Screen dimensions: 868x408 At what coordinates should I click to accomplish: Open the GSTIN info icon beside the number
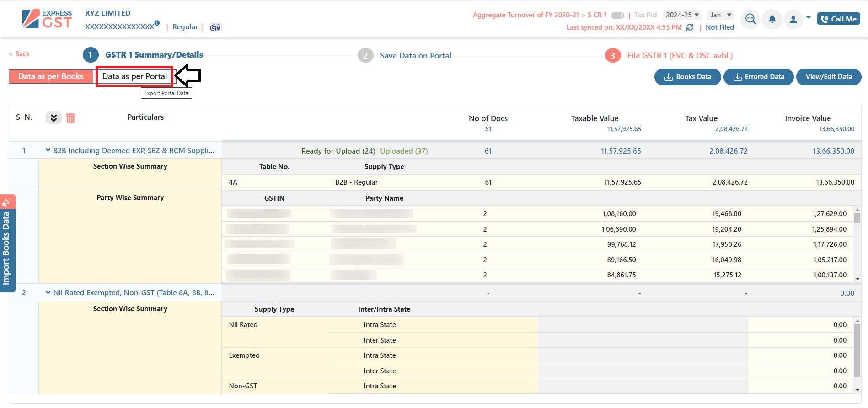157,23
